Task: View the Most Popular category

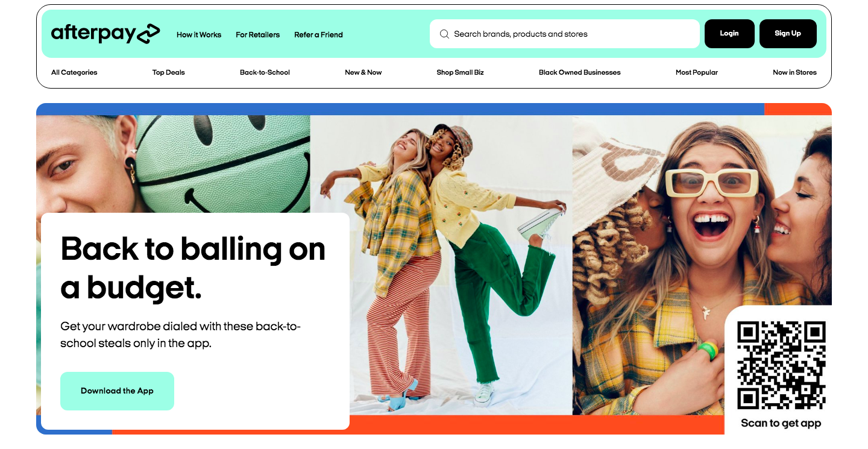Action: pos(697,72)
